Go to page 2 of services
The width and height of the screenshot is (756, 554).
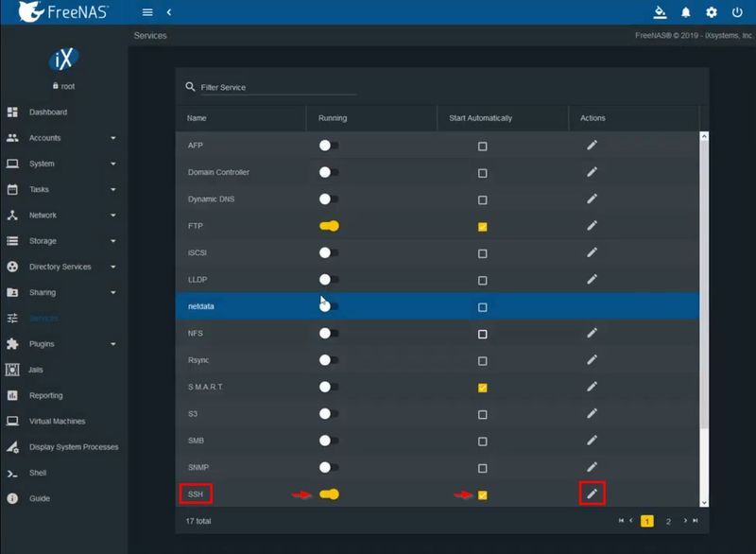tap(667, 520)
